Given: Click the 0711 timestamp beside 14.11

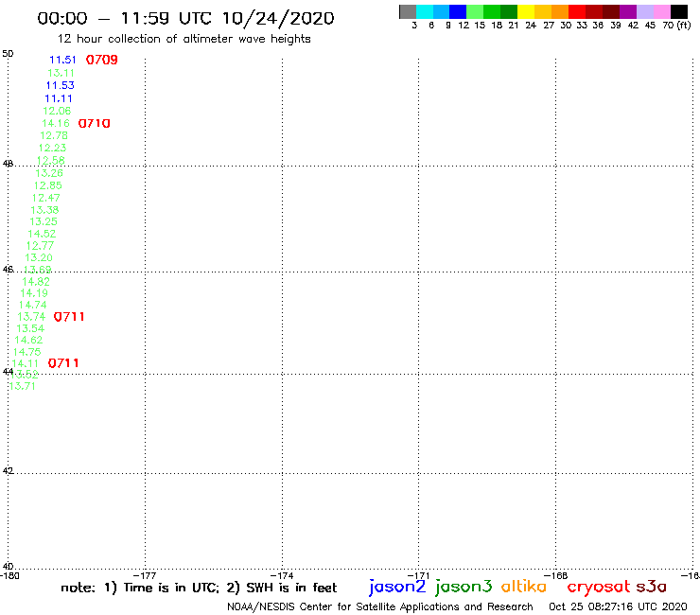Looking at the screenshot, I should [x=63, y=363].
